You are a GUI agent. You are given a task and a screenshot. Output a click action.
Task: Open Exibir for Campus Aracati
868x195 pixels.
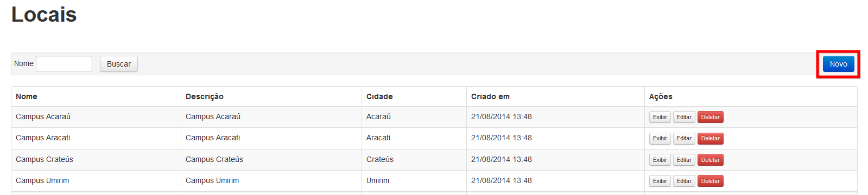pos(660,139)
